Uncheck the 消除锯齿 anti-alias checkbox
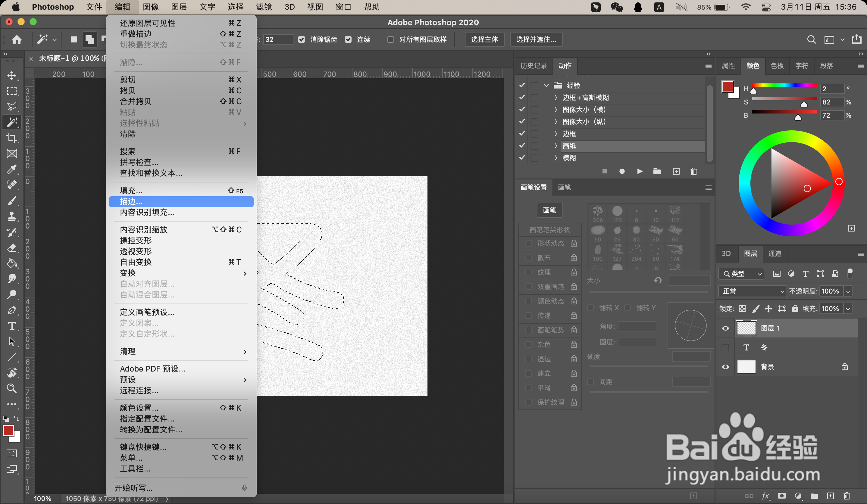Viewport: 867px width, 504px height. tap(301, 39)
